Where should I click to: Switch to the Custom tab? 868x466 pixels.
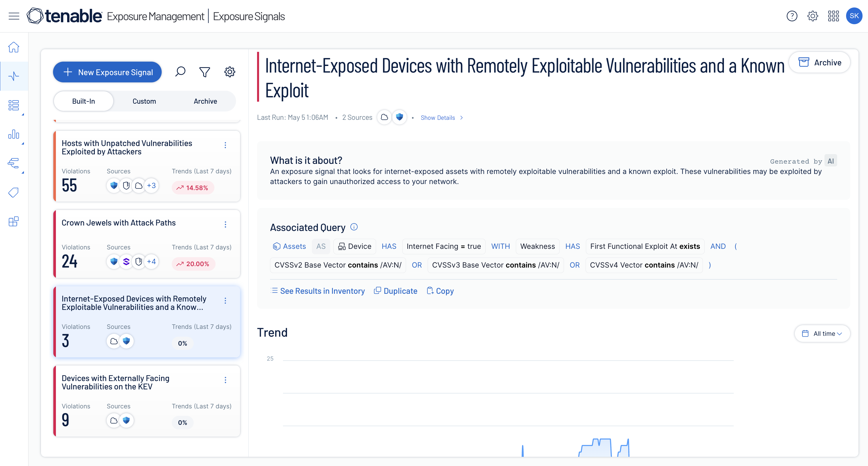point(144,101)
